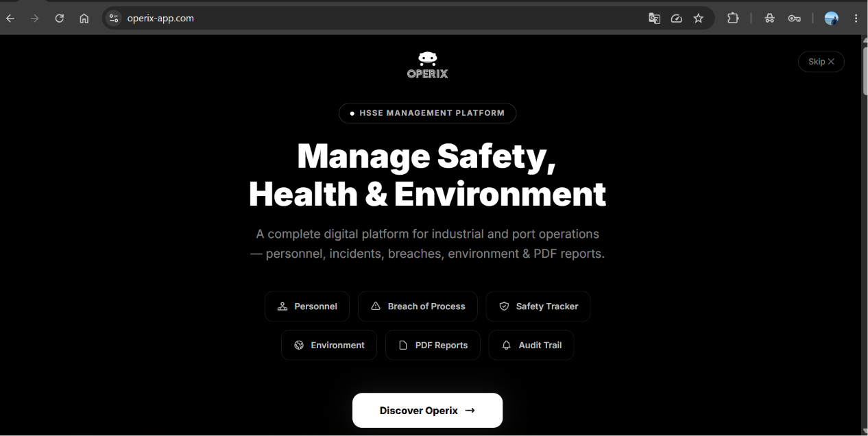
Task: Open the browser three-dot menu
Action: (x=856, y=19)
